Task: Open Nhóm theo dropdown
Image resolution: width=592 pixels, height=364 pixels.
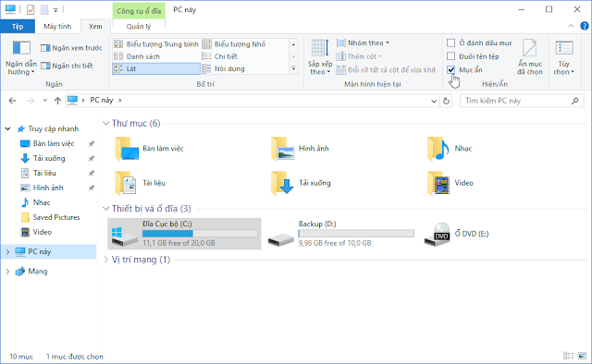Action: pyautogui.click(x=364, y=43)
